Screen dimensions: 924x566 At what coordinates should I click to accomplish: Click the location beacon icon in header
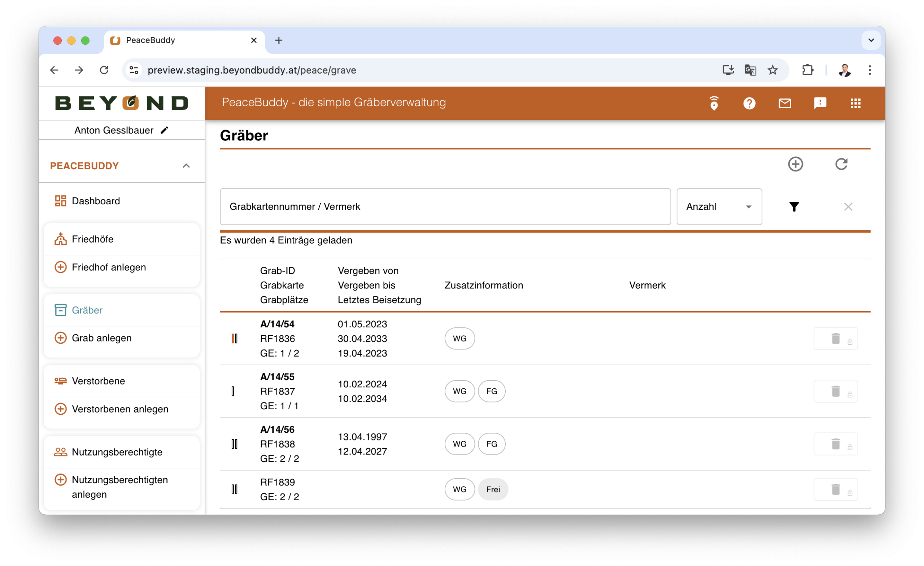(x=714, y=103)
